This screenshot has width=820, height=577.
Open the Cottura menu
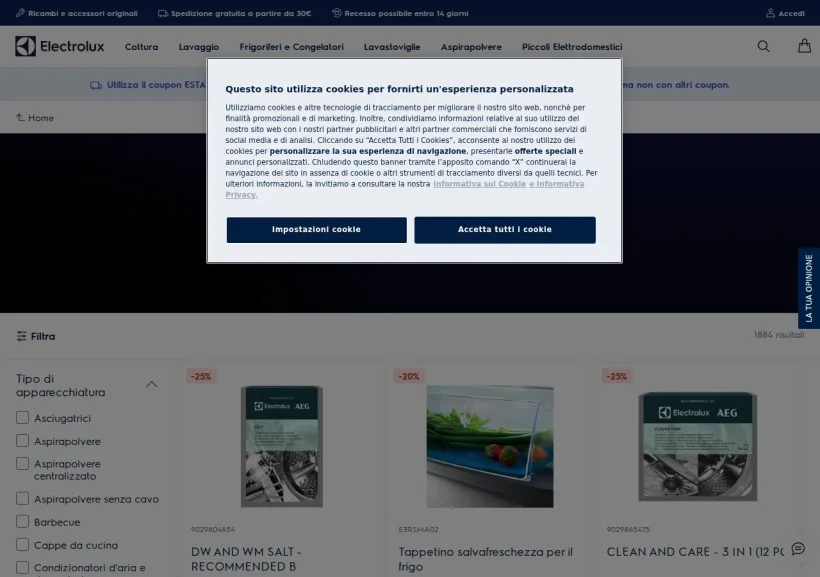point(141,47)
